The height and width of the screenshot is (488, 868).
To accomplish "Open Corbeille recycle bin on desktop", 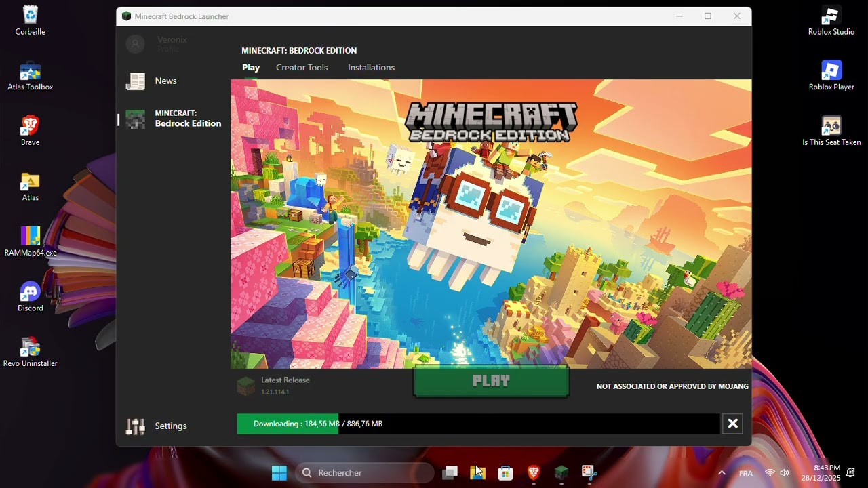I will pos(31,20).
